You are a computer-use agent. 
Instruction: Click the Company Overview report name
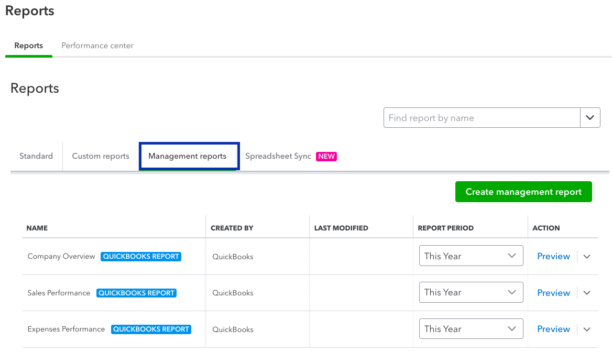pos(61,256)
